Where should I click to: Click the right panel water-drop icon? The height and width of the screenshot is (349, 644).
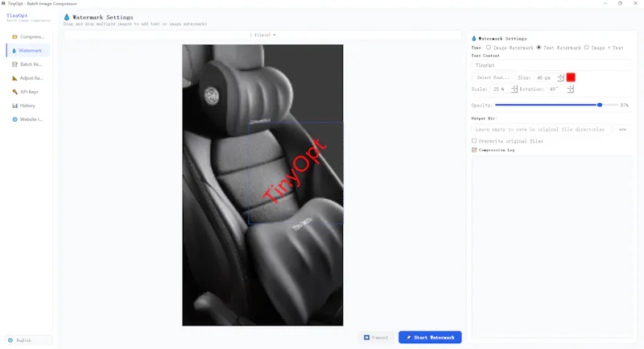pos(473,38)
